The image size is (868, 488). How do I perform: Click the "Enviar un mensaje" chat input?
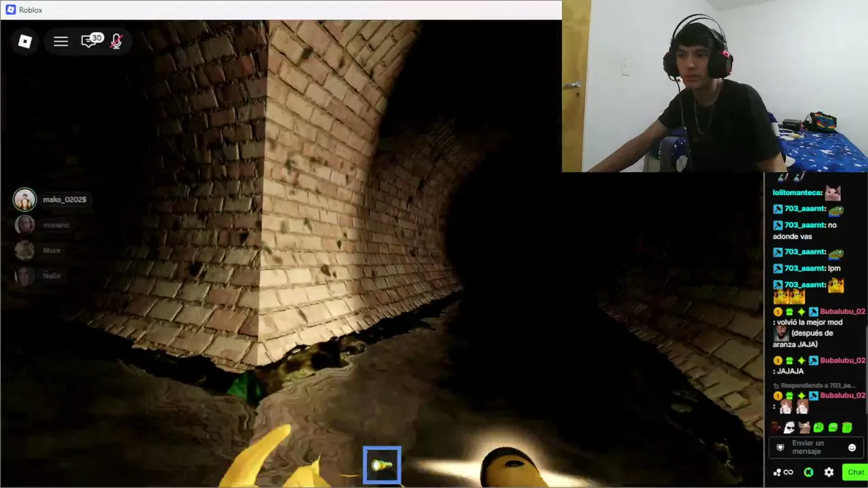point(816,447)
